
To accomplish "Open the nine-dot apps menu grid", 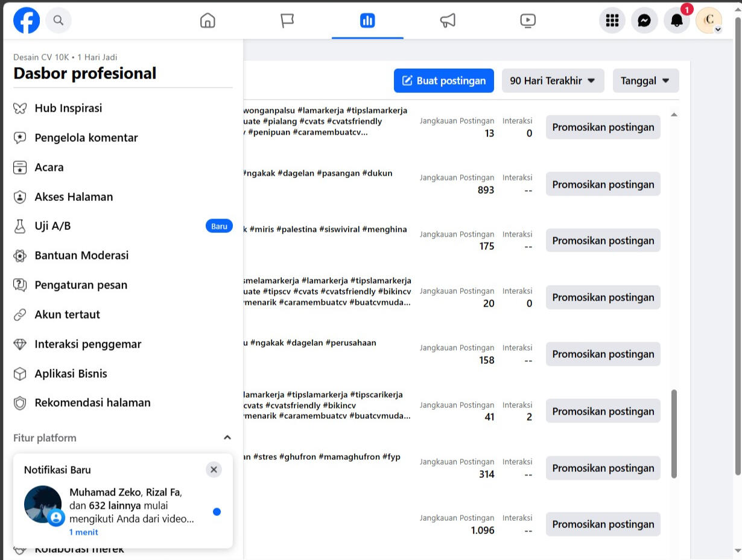I will pos(612,21).
